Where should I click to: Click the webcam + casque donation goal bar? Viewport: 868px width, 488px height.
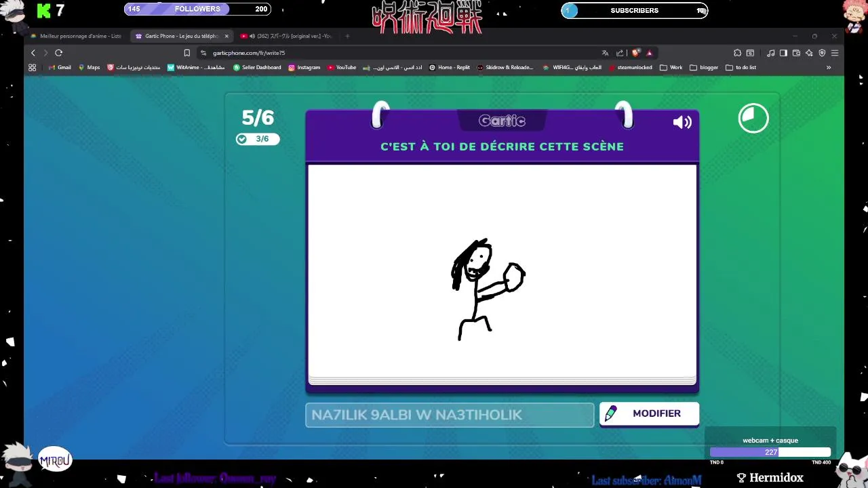click(770, 452)
